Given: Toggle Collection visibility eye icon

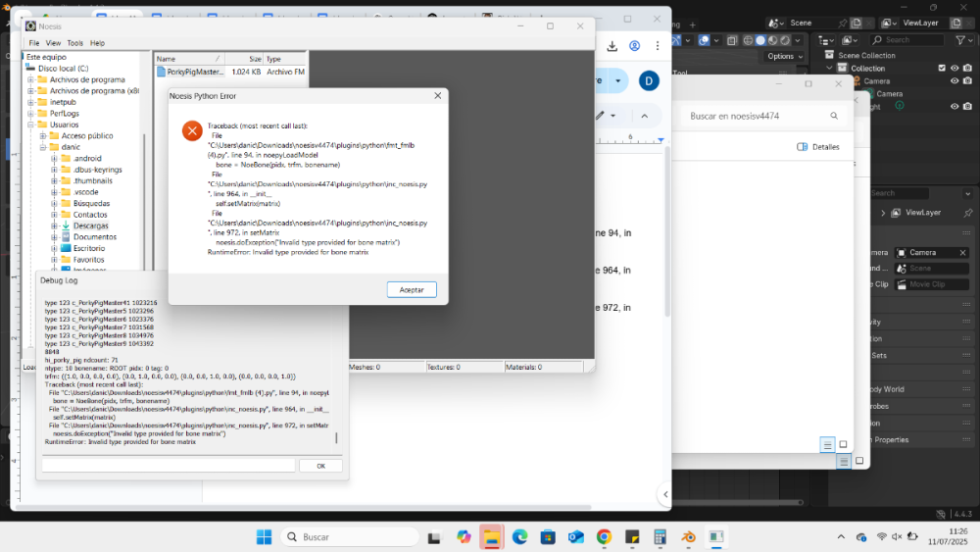Looking at the screenshot, I should point(955,68).
